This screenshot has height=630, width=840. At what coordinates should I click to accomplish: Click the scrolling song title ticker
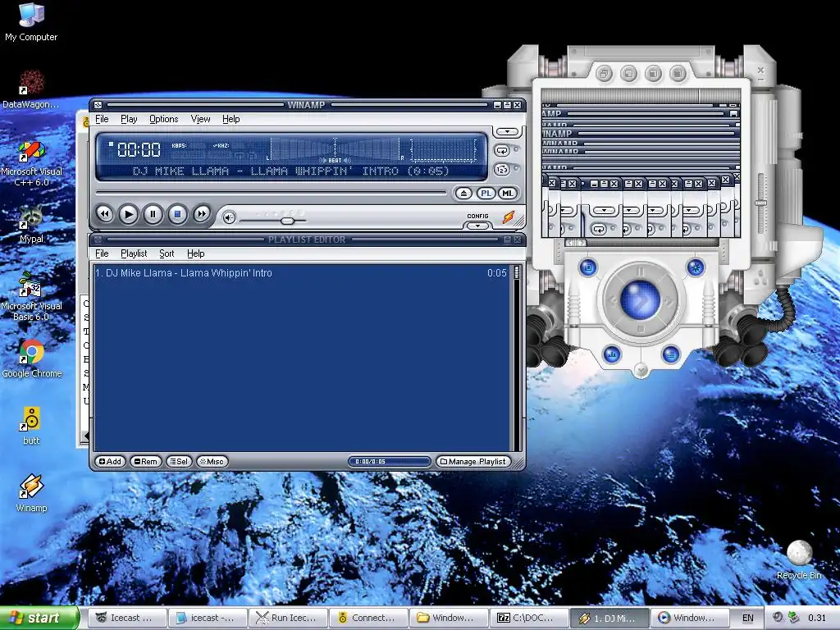pos(291,171)
